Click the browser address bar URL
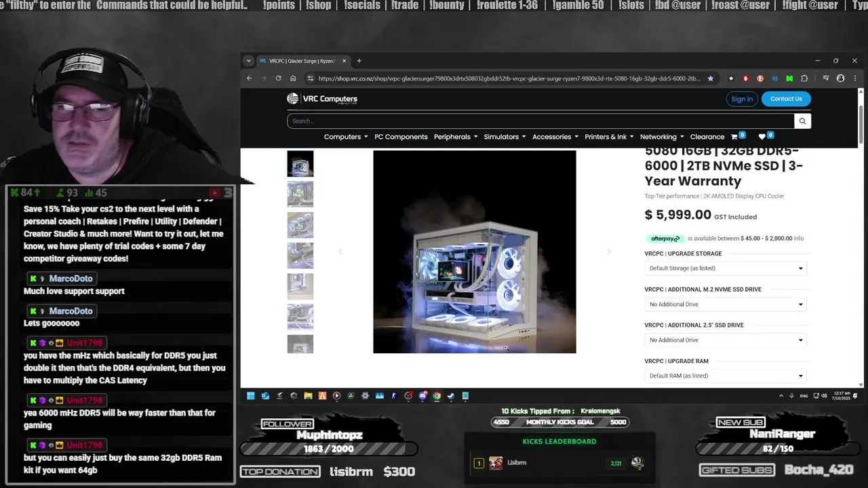The width and height of the screenshot is (868, 488). pos(509,78)
